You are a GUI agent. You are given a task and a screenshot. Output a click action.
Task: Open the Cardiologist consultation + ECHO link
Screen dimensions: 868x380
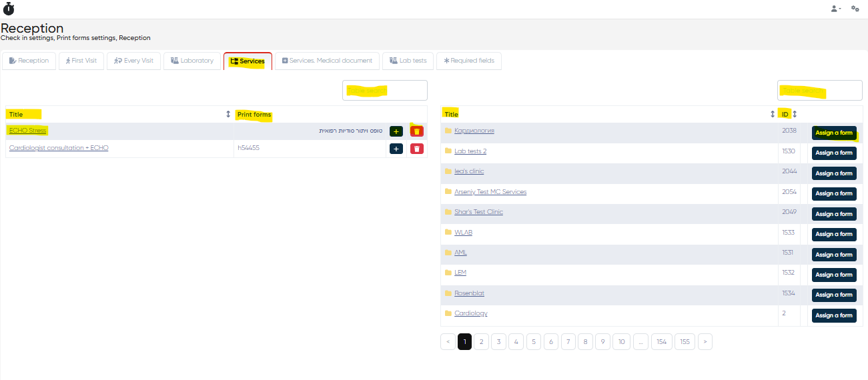pos(59,148)
